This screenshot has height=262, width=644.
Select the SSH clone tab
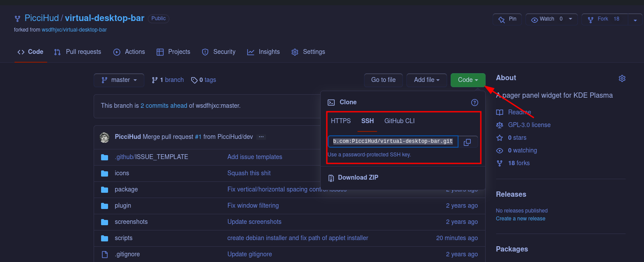click(x=367, y=121)
